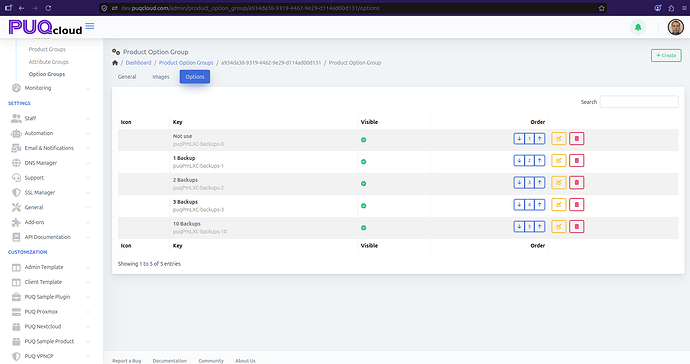The width and height of the screenshot is (690, 364).
Task: Open Documentation footer link
Action: click(x=169, y=361)
